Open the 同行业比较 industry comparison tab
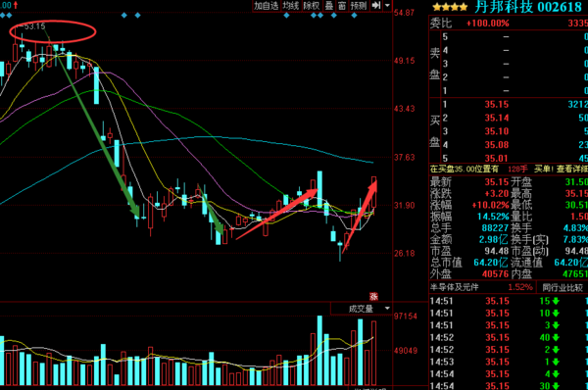This screenshot has height=390, width=588. (563, 287)
